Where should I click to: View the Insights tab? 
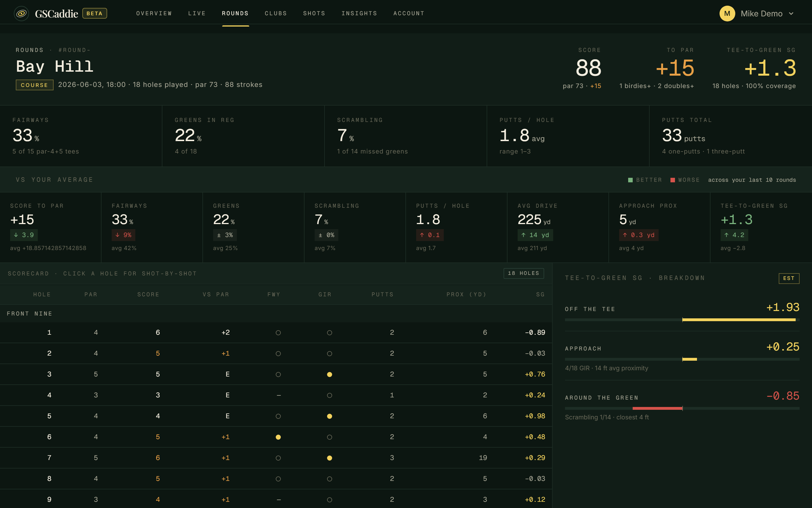(x=359, y=14)
